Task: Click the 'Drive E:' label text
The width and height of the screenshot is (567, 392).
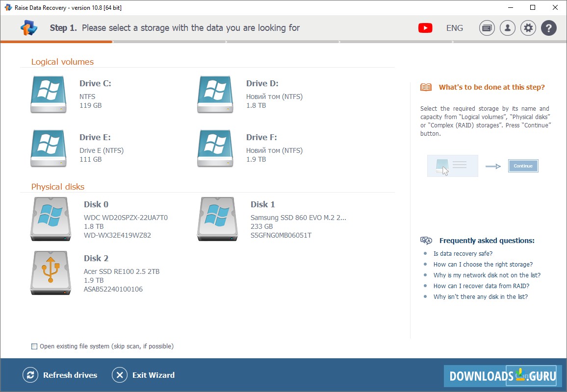Action: pos(95,137)
